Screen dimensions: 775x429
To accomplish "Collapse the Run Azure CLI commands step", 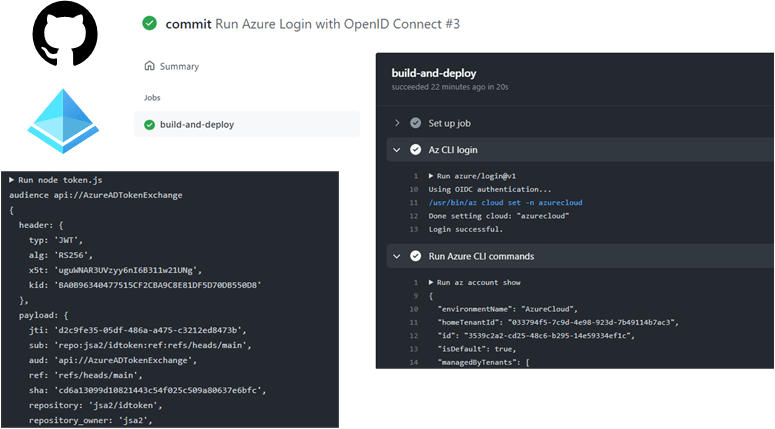I will 397,256.
